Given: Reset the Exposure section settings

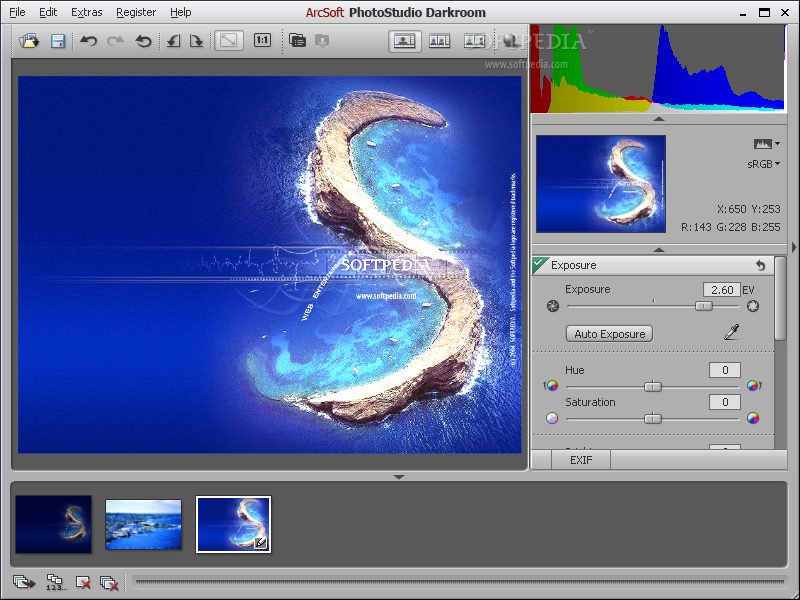Looking at the screenshot, I should click(761, 265).
